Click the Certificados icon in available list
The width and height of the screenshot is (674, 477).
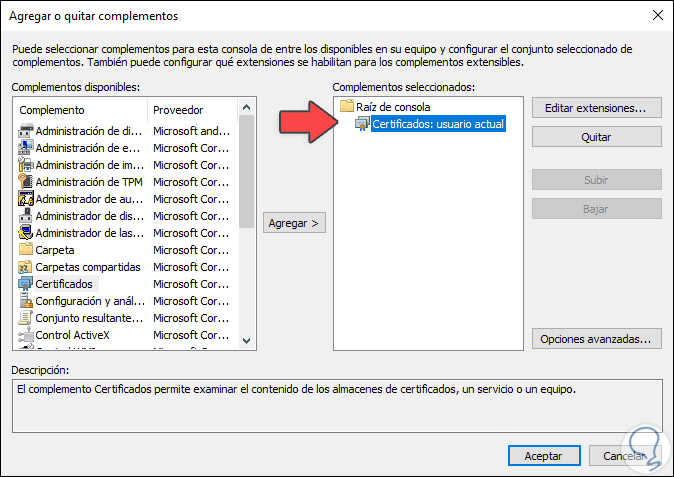26,284
